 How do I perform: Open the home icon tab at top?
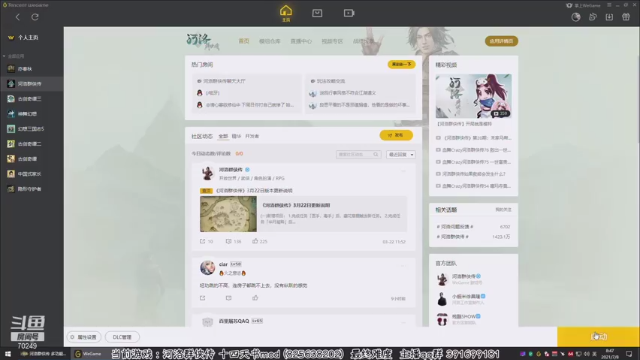tap(286, 13)
